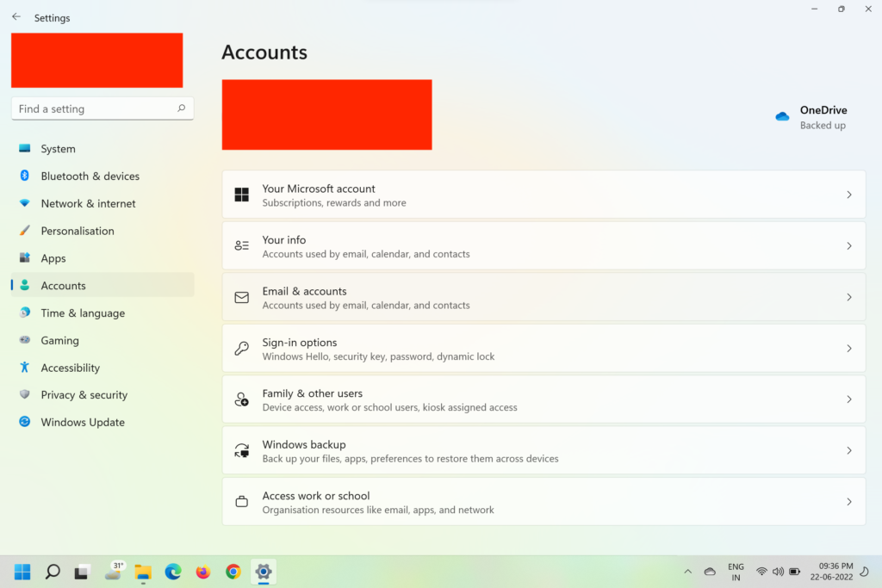Image resolution: width=882 pixels, height=588 pixels.
Task: Click the Access work or school briefcase icon
Action: click(x=242, y=502)
